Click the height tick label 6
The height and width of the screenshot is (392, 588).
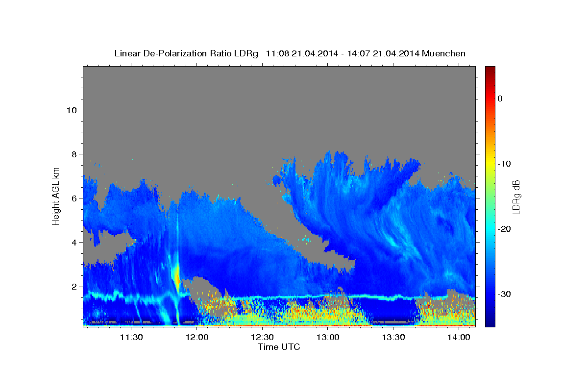(73, 198)
